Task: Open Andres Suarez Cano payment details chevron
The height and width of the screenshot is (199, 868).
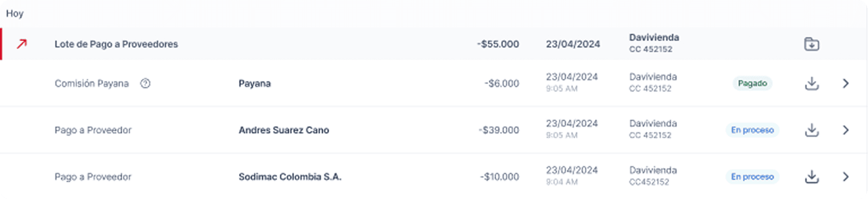Action: pos(846,130)
